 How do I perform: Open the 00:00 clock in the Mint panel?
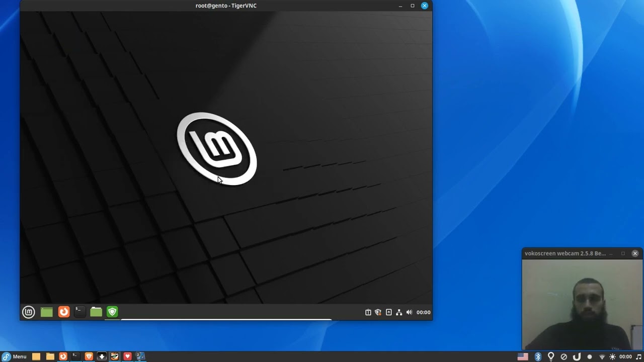tap(424, 312)
